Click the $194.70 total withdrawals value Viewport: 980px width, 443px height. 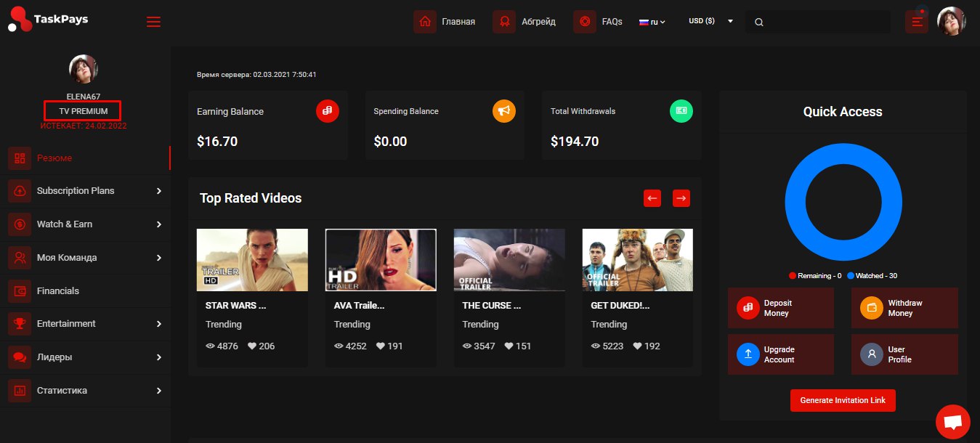[x=575, y=142]
